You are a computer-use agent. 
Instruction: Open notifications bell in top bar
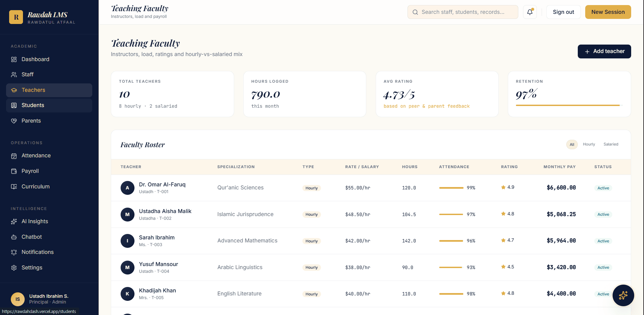530,12
